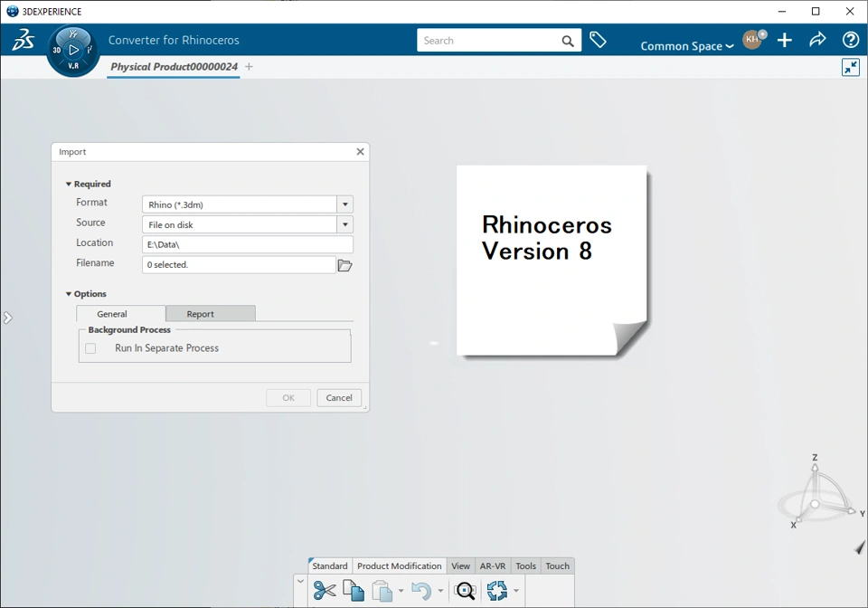
Task: Click the 3DEXPERIENCE title bar app icon
Action: (12, 11)
